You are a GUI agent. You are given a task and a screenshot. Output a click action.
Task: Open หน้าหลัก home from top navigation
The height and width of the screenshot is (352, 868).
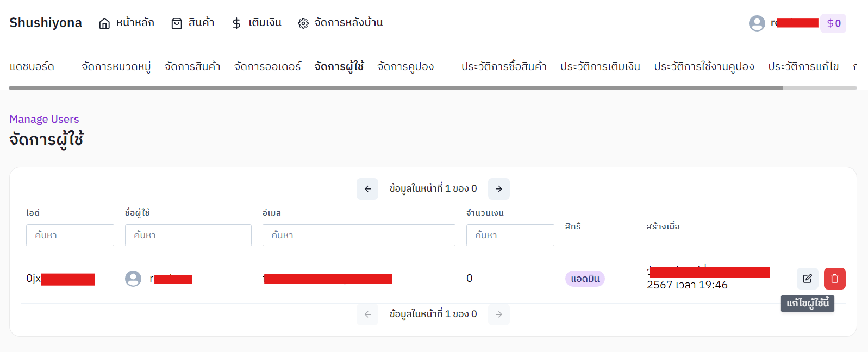(127, 23)
